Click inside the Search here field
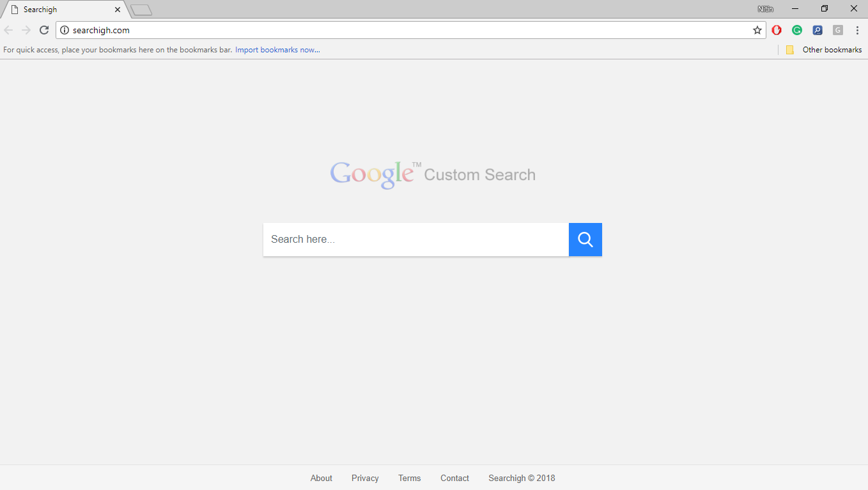This screenshot has width=868, height=490. coord(415,239)
